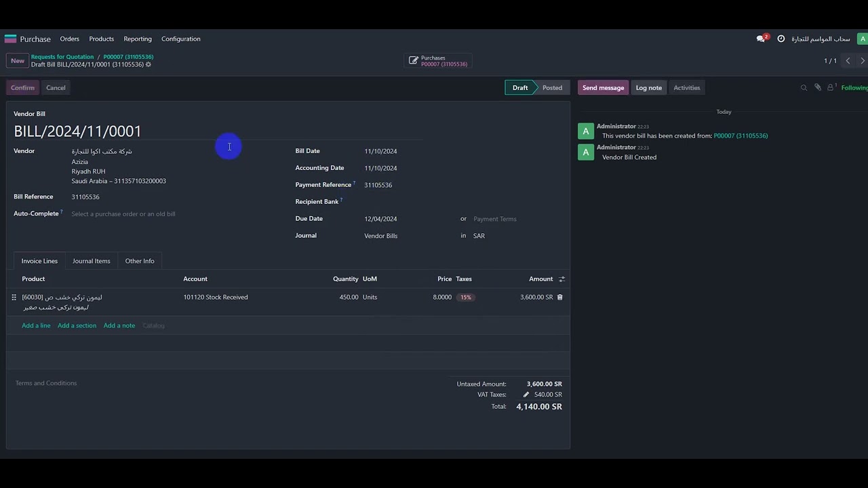This screenshot has width=868, height=488.
Task: Confirm the vendor bill
Action: pyautogui.click(x=22, y=87)
